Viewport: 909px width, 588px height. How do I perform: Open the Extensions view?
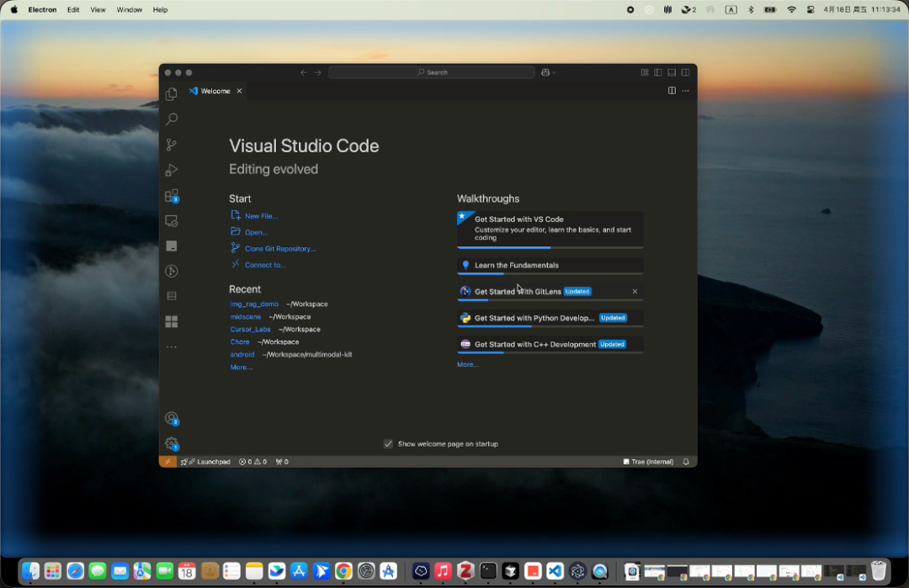pyautogui.click(x=172, y=194)
